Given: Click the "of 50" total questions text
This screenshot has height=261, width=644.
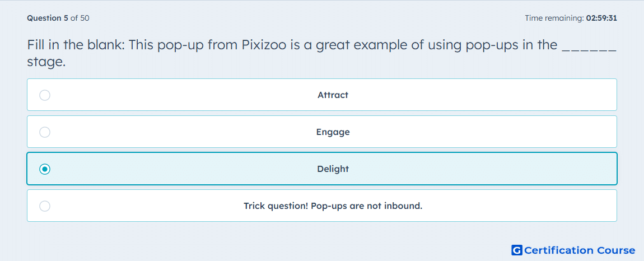Looking at the screenshot, I should (80, 18).
